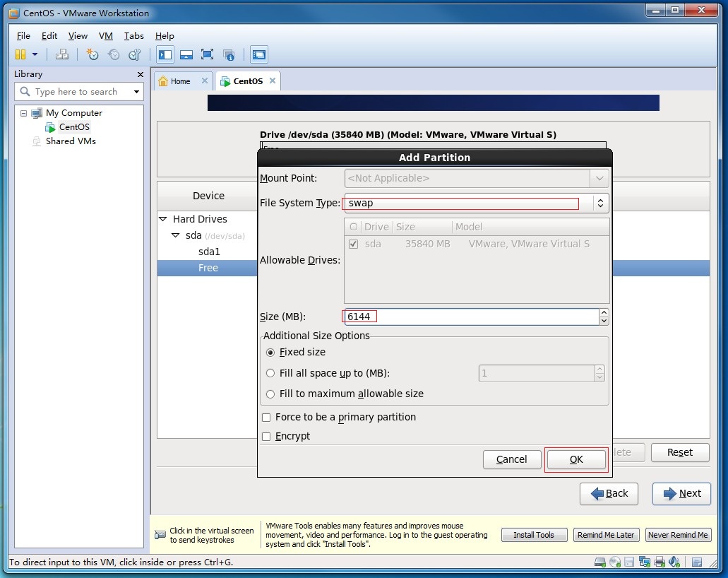The height and width of the screenshot is (578, 728).
Task: Click the CD/DVD drive status icon
Action: (615, 562)
